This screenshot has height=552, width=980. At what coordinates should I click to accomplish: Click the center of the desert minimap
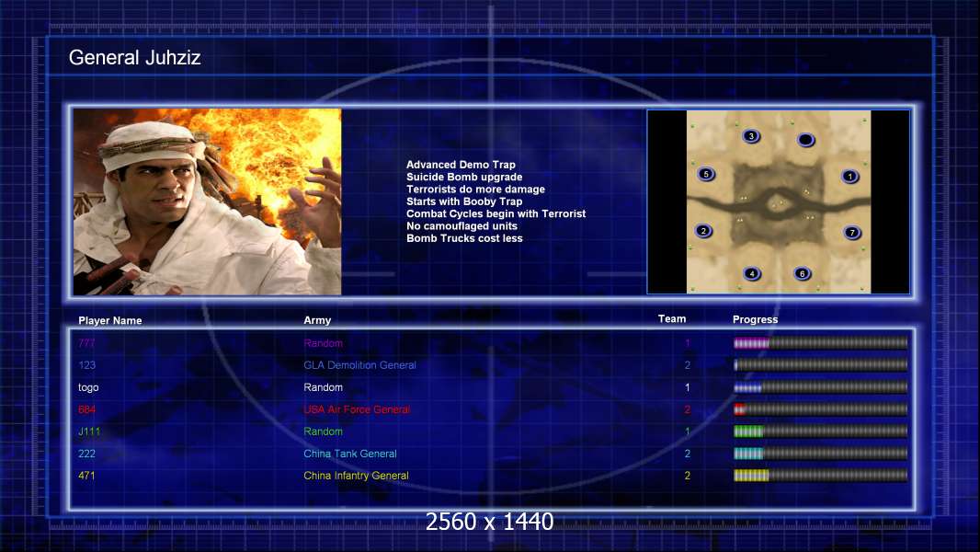point(778,201)
